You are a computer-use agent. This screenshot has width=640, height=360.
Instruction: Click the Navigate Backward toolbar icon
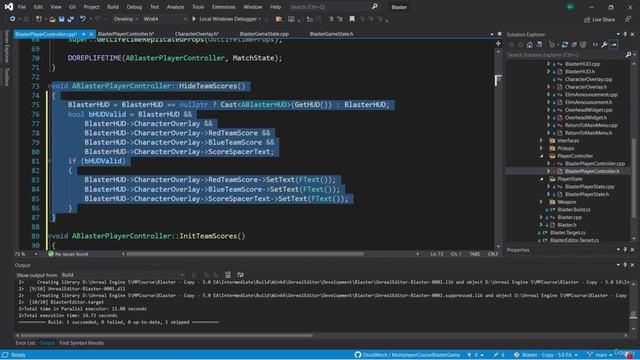[12, 19]
